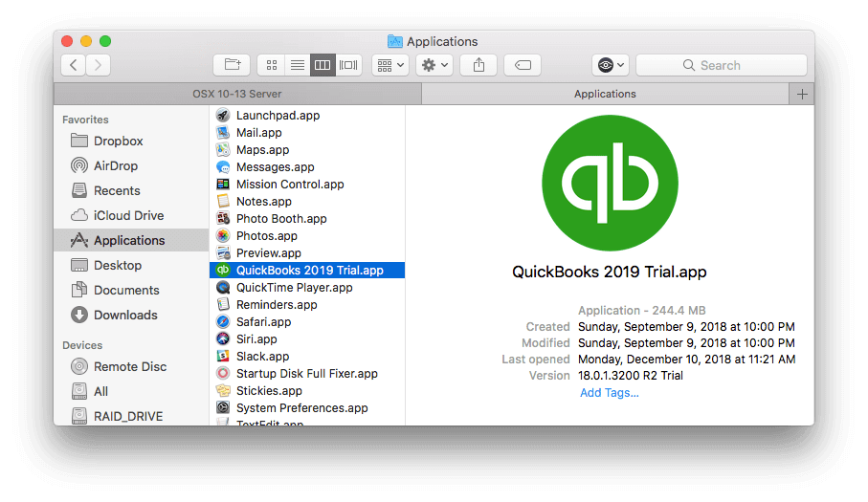Create a new folder via toolbar icon

pos(232,65)
